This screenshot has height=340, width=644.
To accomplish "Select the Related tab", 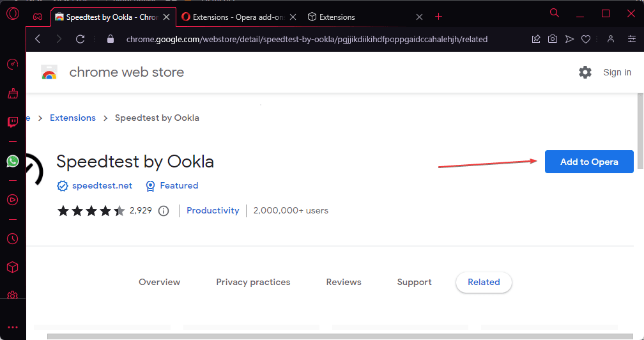I will pyautogui.click(x=484, y=282).
